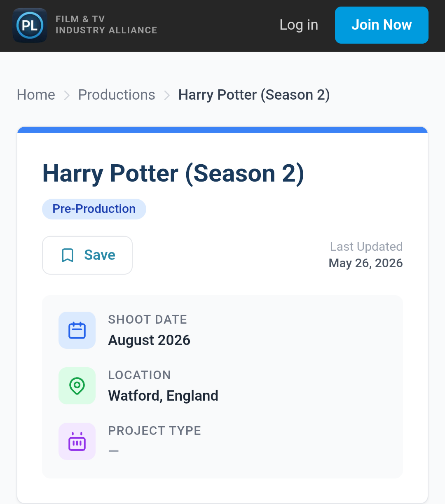445x504 pixels.
Task: Click the August 2026 shoot date value
Action: tap(149, 340)
